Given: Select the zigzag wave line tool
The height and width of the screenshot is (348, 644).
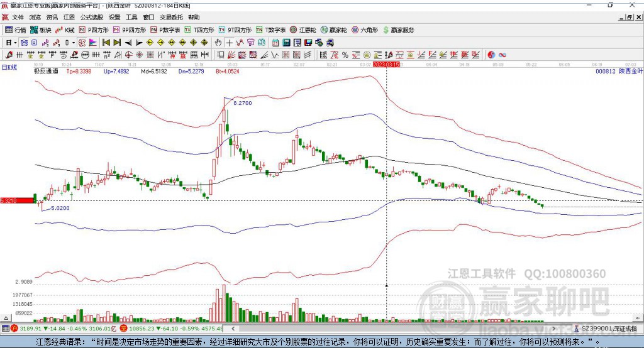Looking at the screenshot, I should pos(275,55).
